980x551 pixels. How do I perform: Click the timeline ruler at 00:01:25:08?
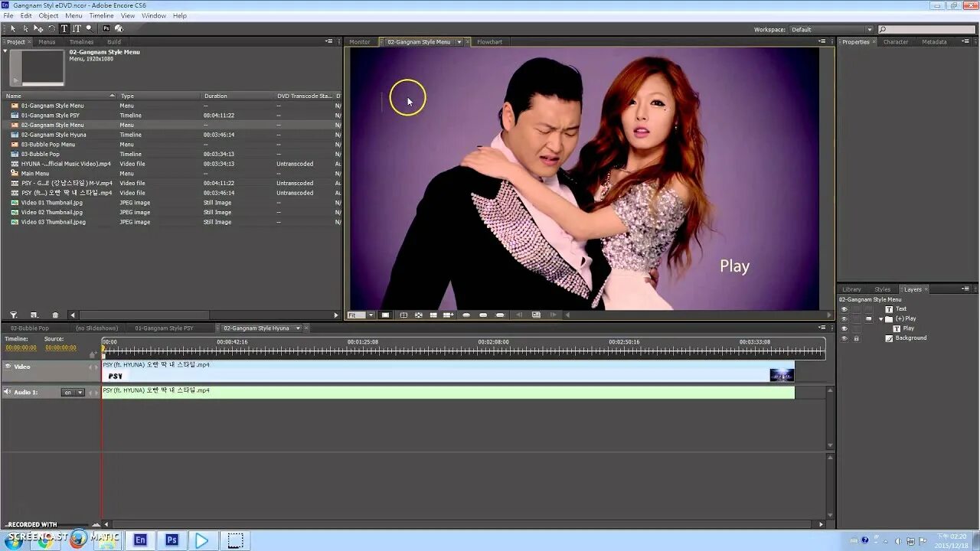click(x=363, y=342)
